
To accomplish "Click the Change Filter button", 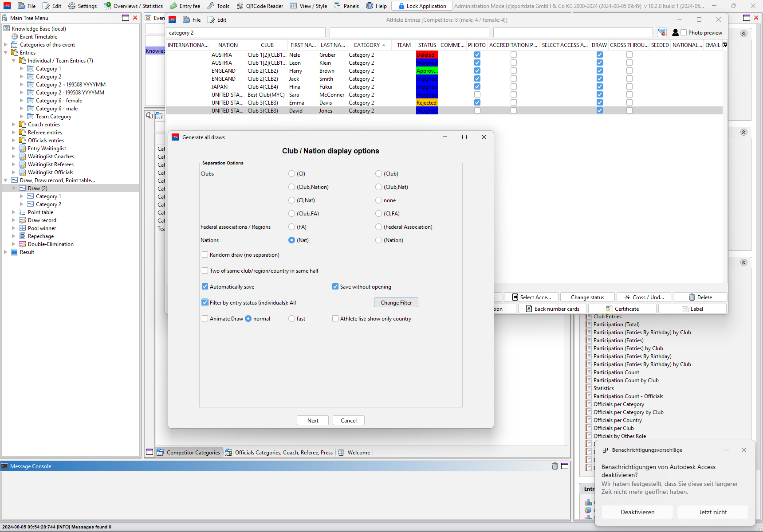I will (396, 302).
